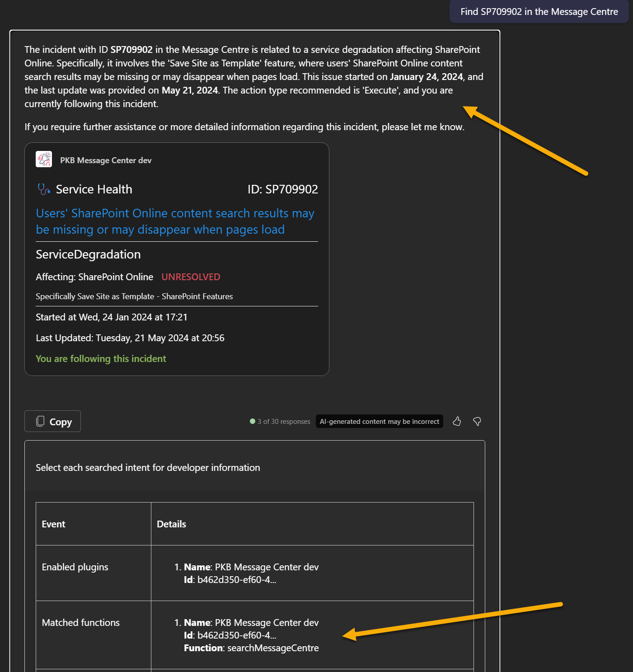Click the 'AI-generated content may be incorrect' badge
The width and height of the screenshot is (633, 672).
pos(379,421)
